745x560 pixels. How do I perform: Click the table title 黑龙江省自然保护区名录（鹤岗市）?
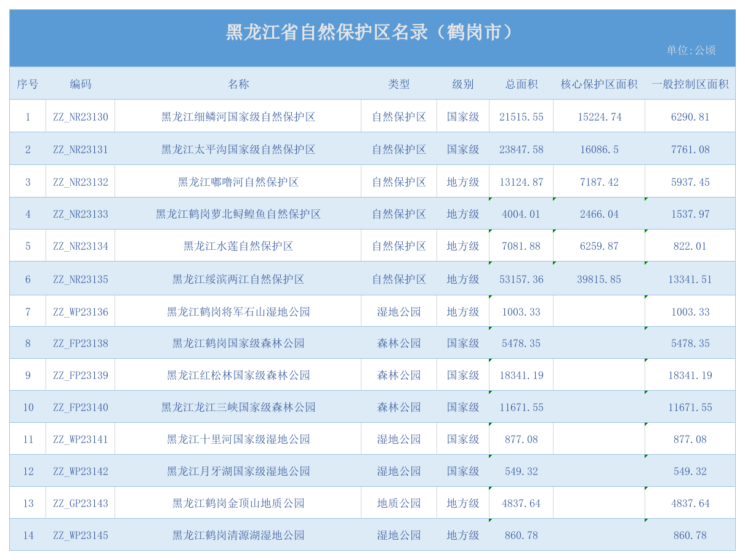click(369, 32)
